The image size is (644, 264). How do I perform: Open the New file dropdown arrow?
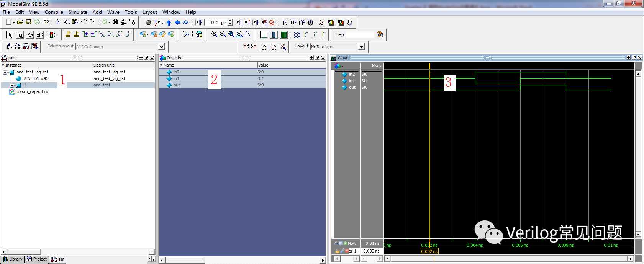[x=14, y=22]
